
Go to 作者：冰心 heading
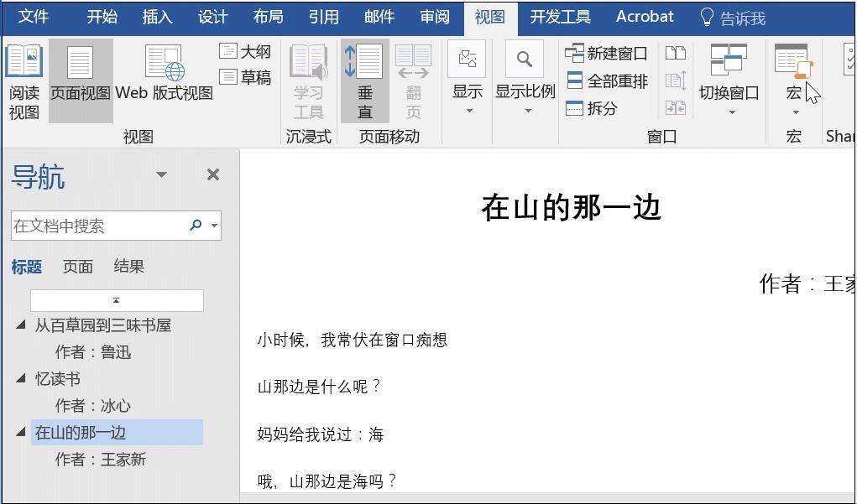93,406
